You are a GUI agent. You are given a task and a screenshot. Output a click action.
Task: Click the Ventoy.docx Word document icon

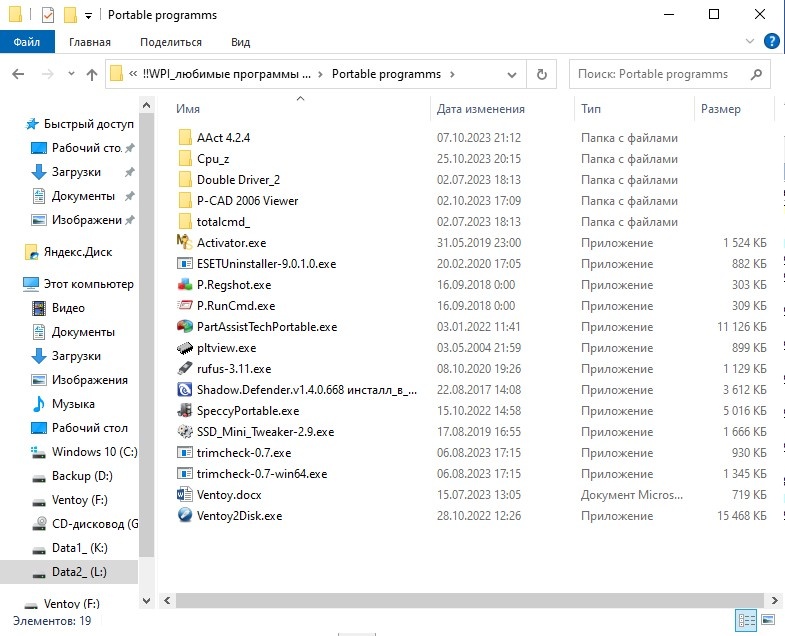click(185, 495)
